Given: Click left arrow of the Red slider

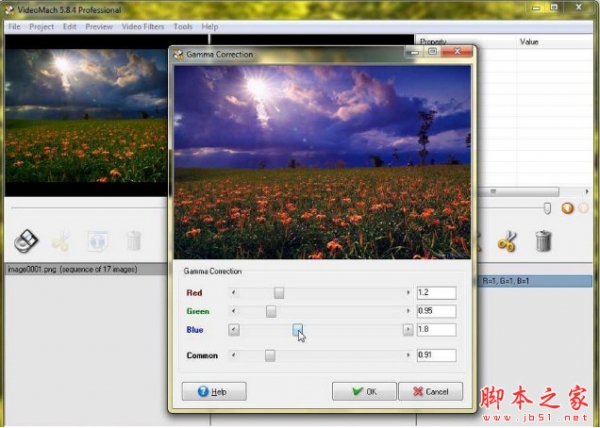Looking at the screenshot, I should click(234, 293).
